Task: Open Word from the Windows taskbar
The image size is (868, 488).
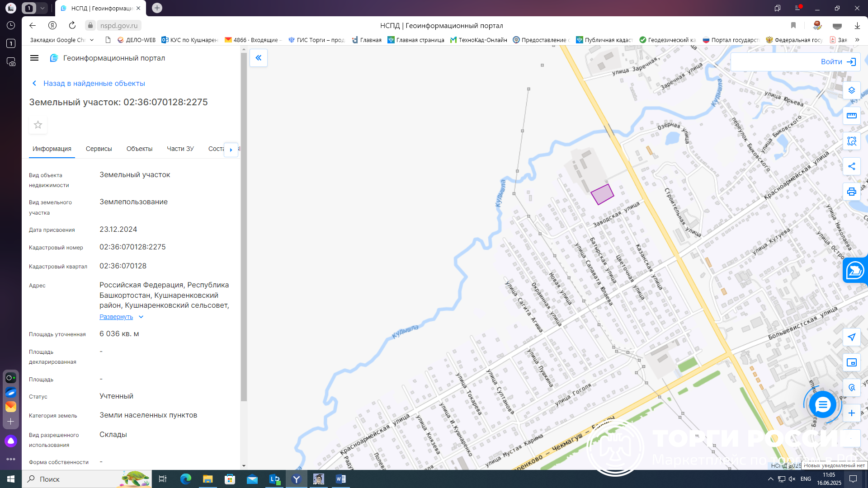Action: tap(341, 479)
